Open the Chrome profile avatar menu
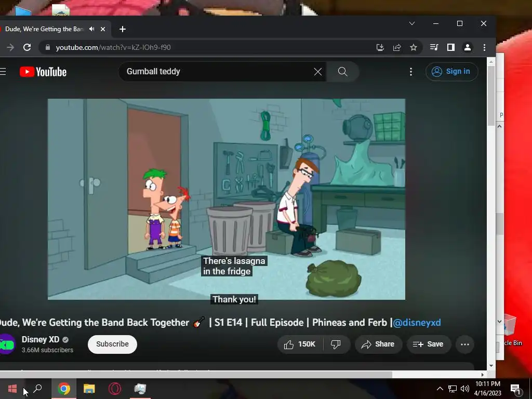Viewport: 532px width, 399px height. click(x=468, y=47)
